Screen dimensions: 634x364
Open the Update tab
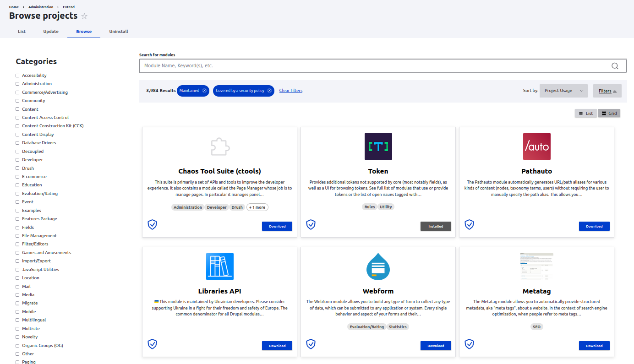pos(51,32)
